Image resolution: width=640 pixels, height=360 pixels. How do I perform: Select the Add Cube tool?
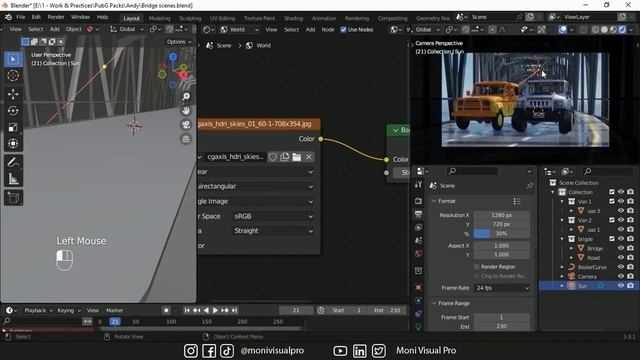pyautogui.click(x=13, y=198)
